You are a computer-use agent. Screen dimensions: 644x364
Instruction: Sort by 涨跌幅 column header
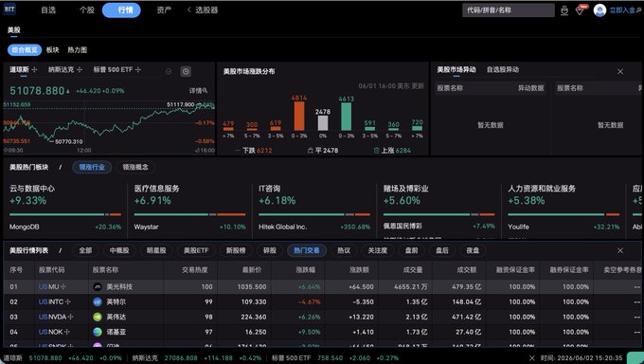click(306, 270)
